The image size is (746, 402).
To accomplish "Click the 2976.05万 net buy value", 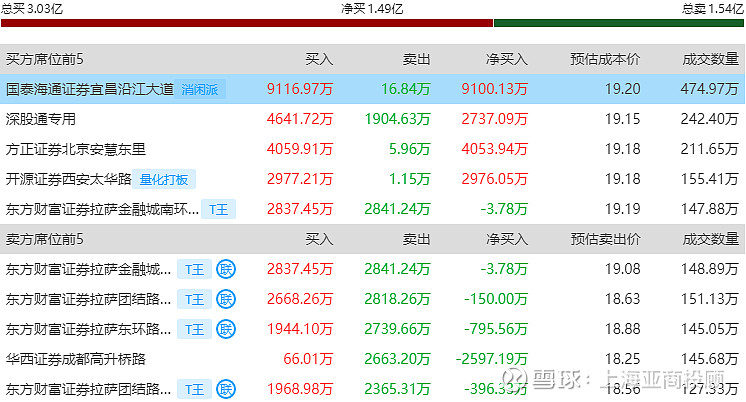I will [x=494, y=179].
